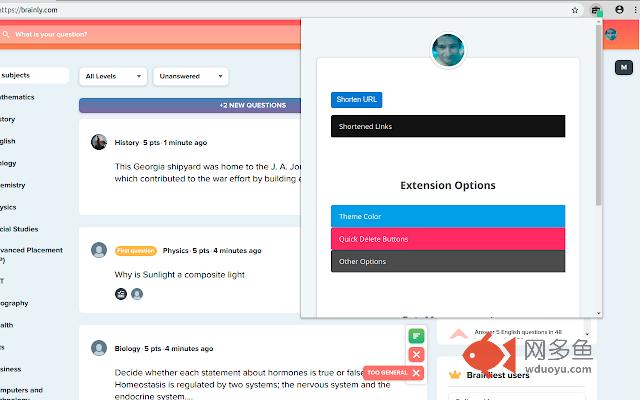640x400 pixels.
Task: Click the crown icon beside Brainliest users
Action: tap(455, 374)
